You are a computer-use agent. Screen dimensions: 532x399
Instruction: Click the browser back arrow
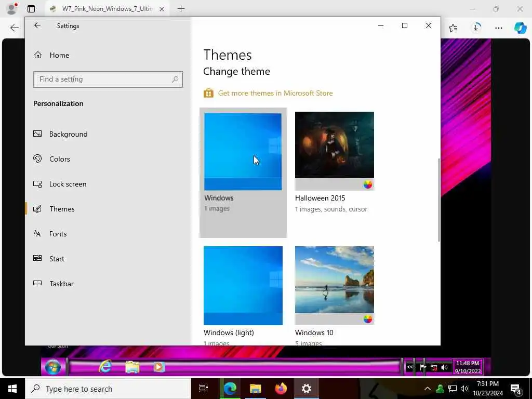(14, 28)
